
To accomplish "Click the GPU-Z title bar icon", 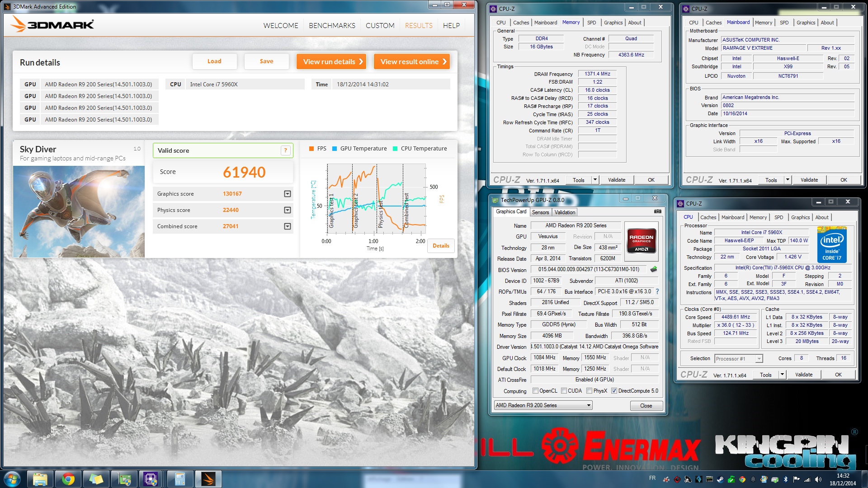I will pos(495,200).
